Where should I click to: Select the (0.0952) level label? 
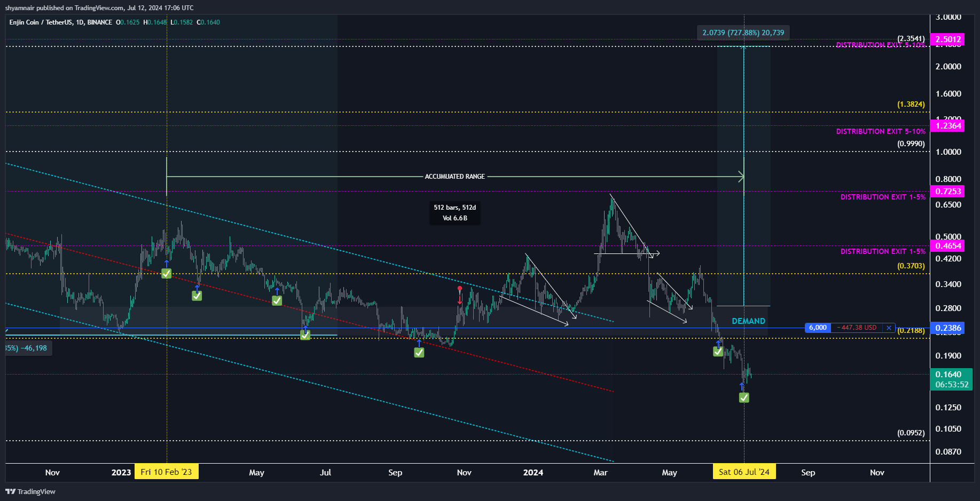pos(911,433)
